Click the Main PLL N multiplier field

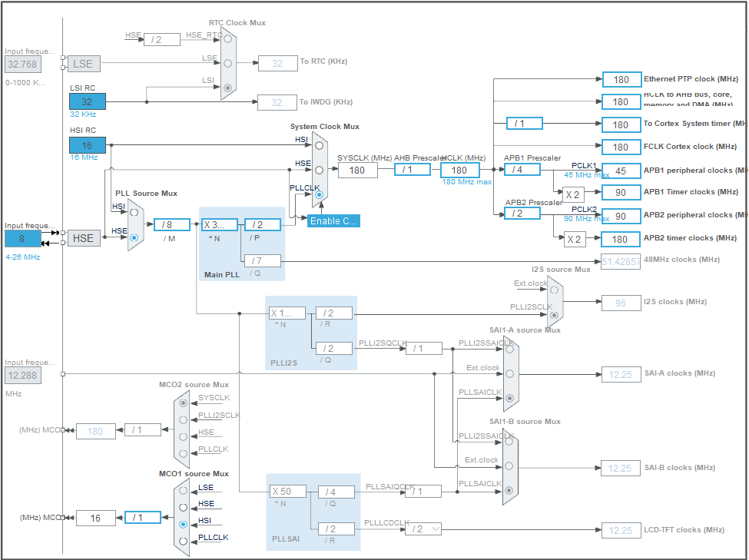point(220,224)
